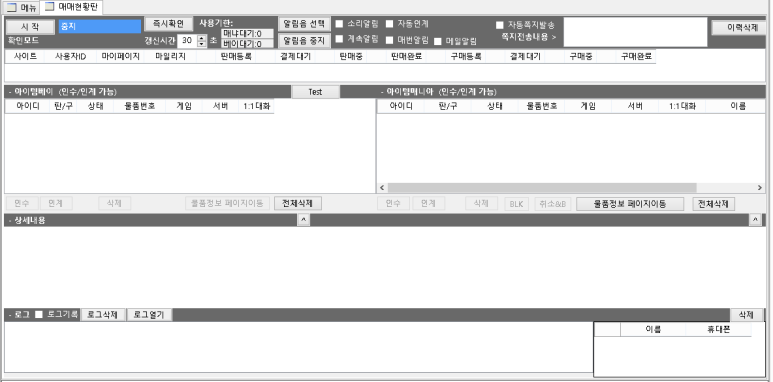The height and width of the screenshot is (382, 773).
Task: Click the Test button
Action: click(x=316, y=92)
